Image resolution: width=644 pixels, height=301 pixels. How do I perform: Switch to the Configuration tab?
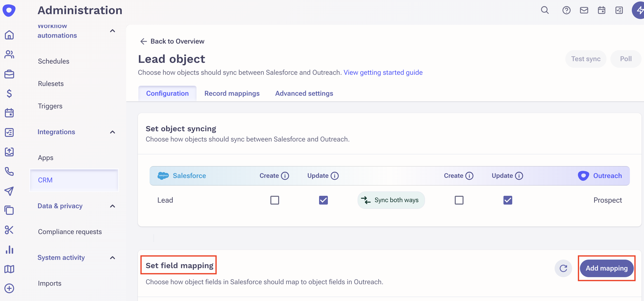(x=167, y=93)
